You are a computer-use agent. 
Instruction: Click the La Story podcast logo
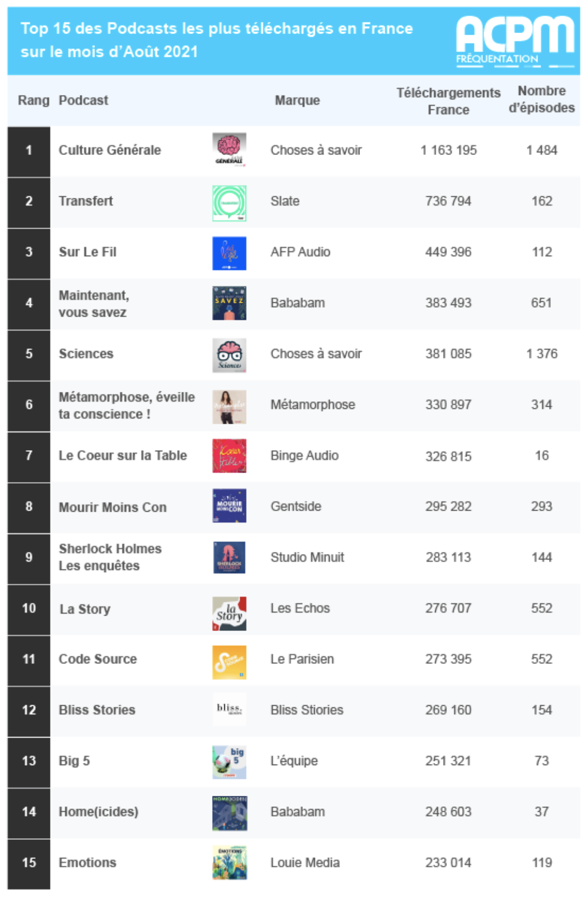(x=229, y=613)
